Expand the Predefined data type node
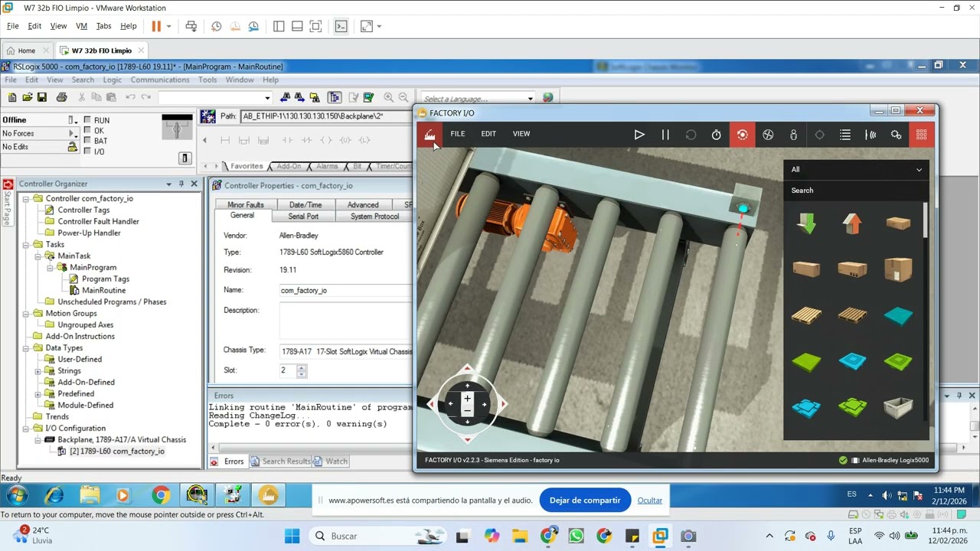Viewport: 980px width, 551px height. click(38, 394)
